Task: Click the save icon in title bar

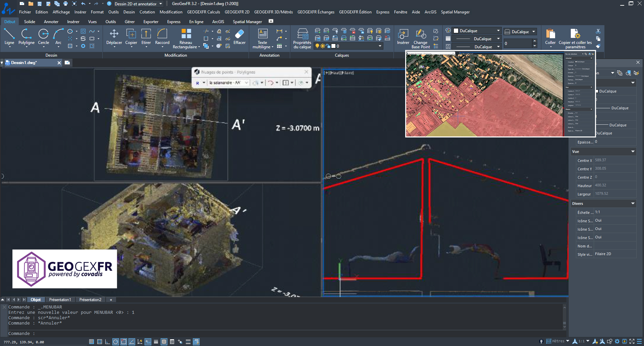Action: pos(40,4)
